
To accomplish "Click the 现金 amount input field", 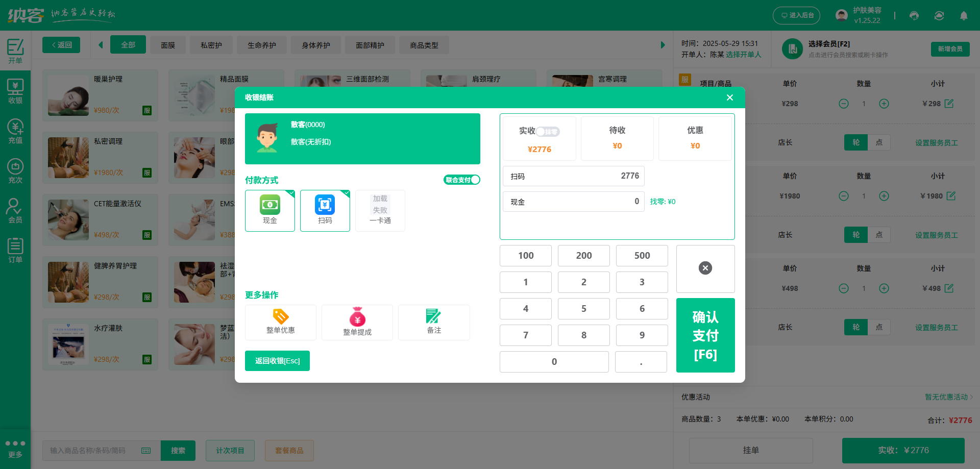I will coord(574,202).
